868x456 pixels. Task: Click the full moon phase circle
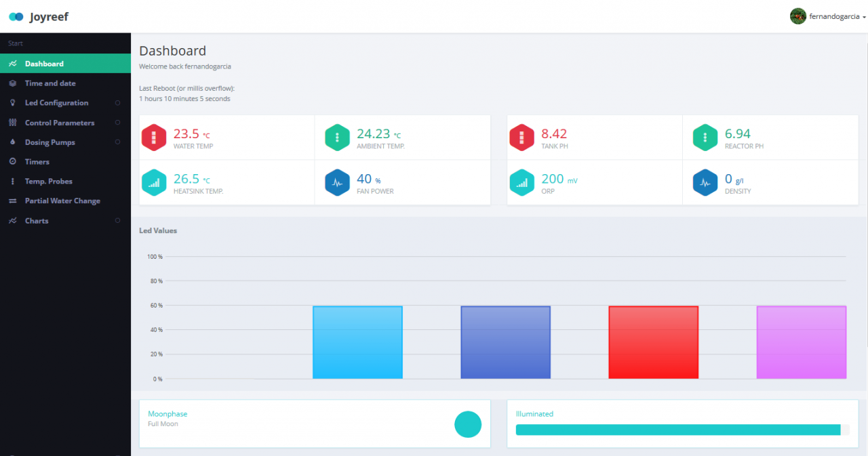pyautogui.click(x=468, y=424)
